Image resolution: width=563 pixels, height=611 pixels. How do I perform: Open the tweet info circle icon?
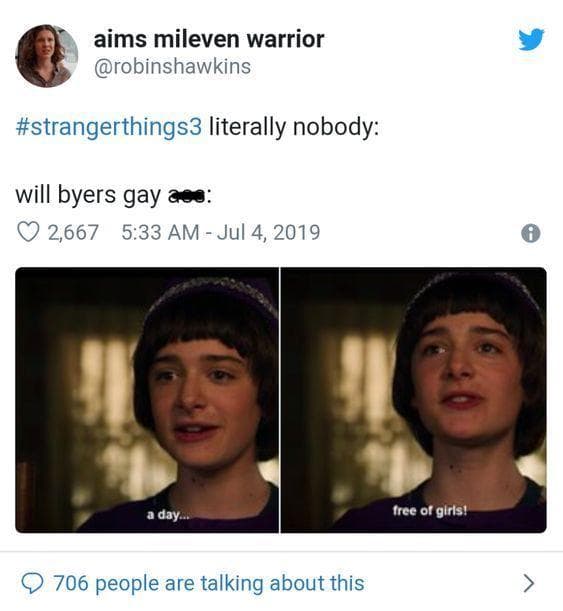tap(530, 233)
